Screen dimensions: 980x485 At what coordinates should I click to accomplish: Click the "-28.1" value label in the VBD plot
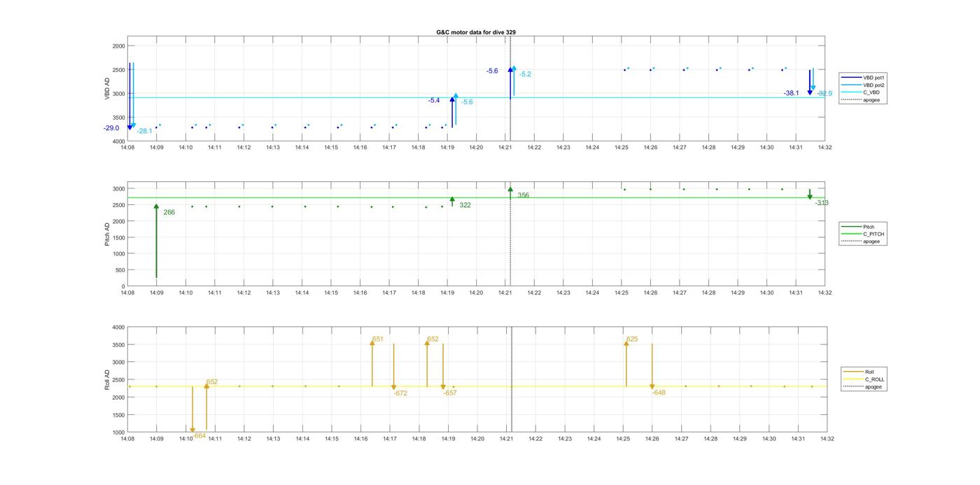(144, 131)
